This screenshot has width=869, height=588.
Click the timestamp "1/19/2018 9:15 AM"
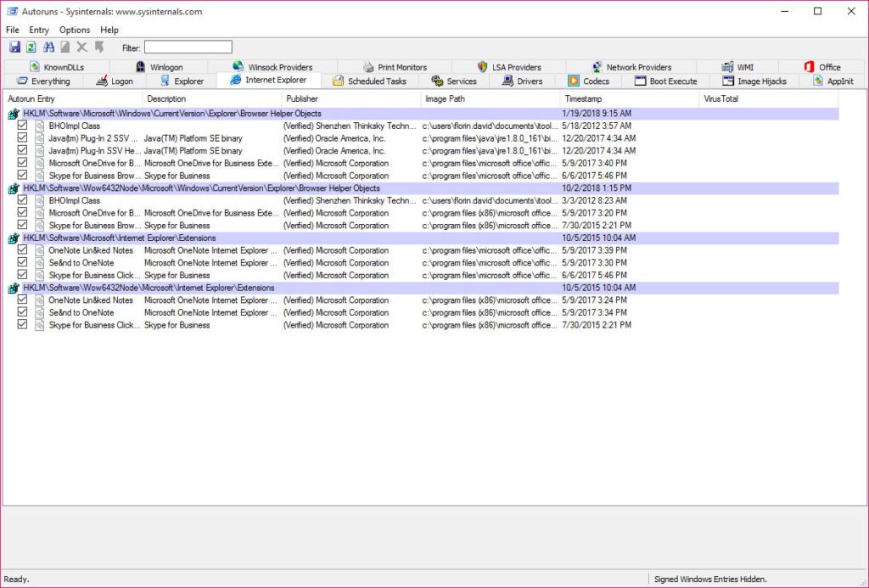[x=597, y=114]
